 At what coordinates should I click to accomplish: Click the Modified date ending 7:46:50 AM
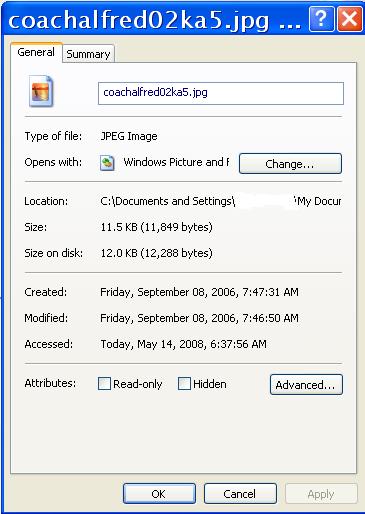(x=199, y=318)
